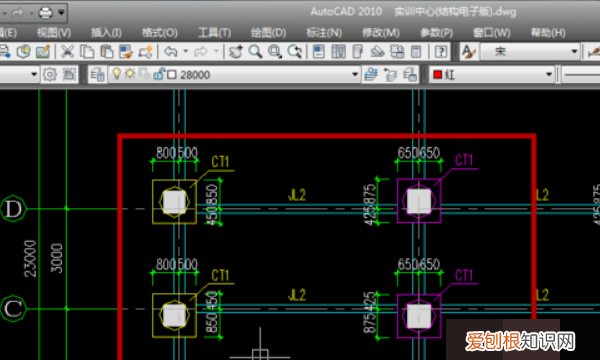Click the Plot printer icon in quick access bar
The height and width of the screenshot is (360, 600).
pyautogui.click(x=45, y=13)
